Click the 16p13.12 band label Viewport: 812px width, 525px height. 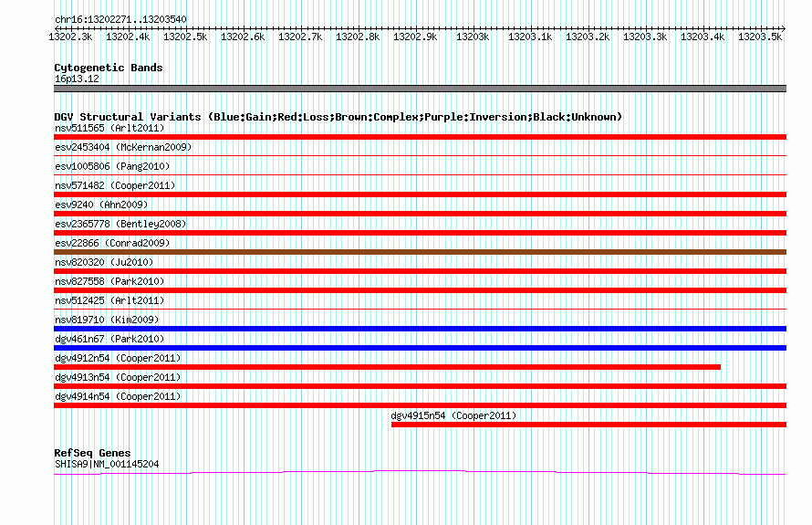77,79
